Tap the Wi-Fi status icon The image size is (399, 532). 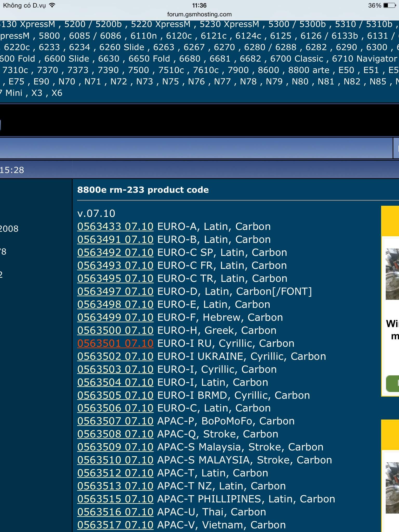(52, 5)
